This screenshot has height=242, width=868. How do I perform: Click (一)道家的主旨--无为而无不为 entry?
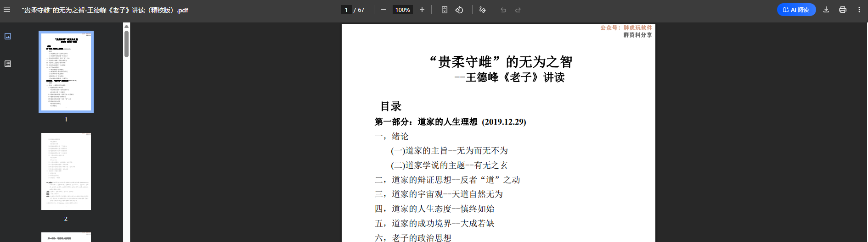click(449, 151)
